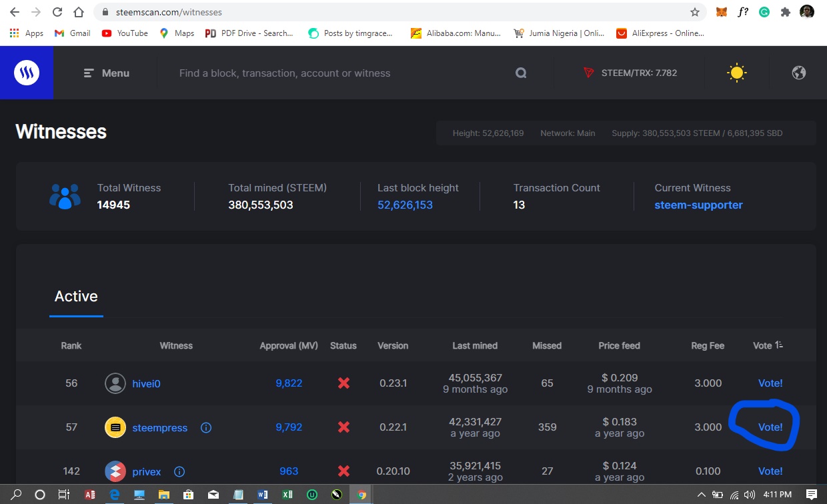Open last block height 52,626,153

pos(405,205)
